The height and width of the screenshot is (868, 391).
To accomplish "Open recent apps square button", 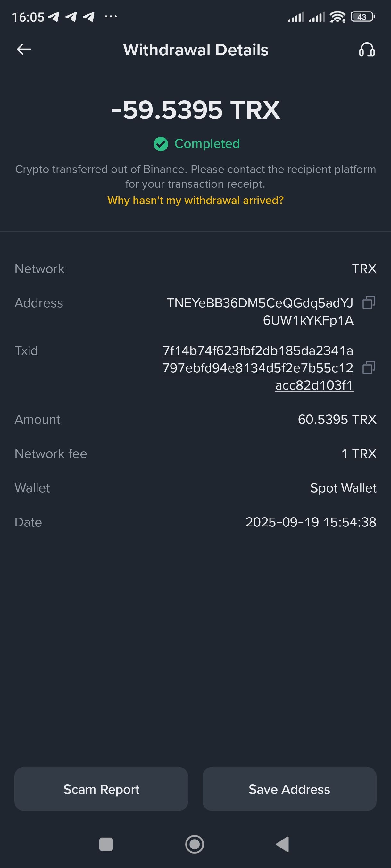I will (106, 844).
